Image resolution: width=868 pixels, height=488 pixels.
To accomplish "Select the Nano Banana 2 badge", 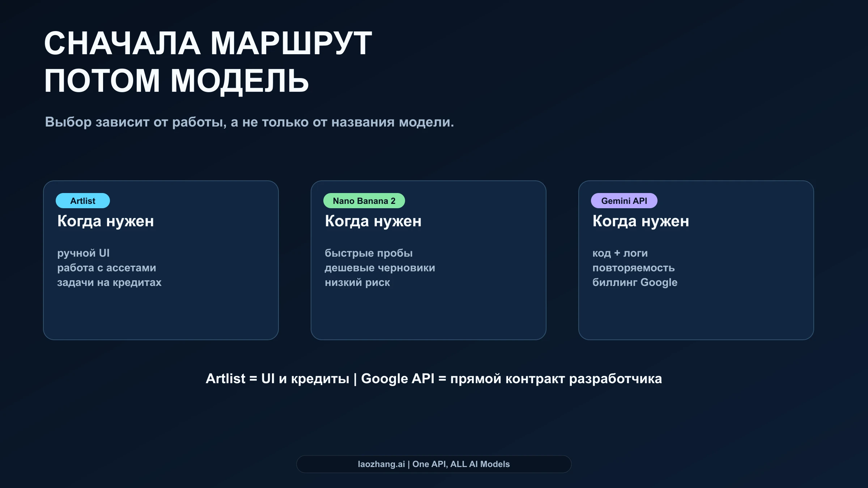I will click(x=363, y=201).
